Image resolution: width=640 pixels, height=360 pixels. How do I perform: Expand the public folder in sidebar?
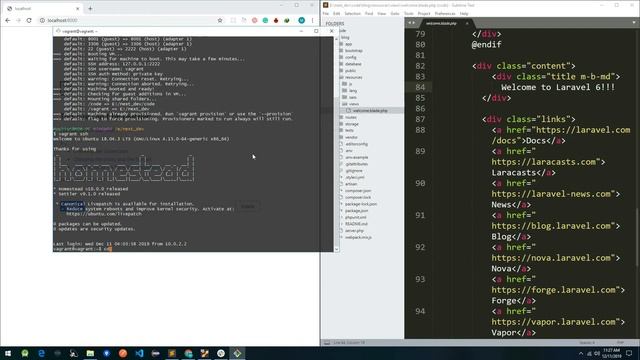coord(350,71)
